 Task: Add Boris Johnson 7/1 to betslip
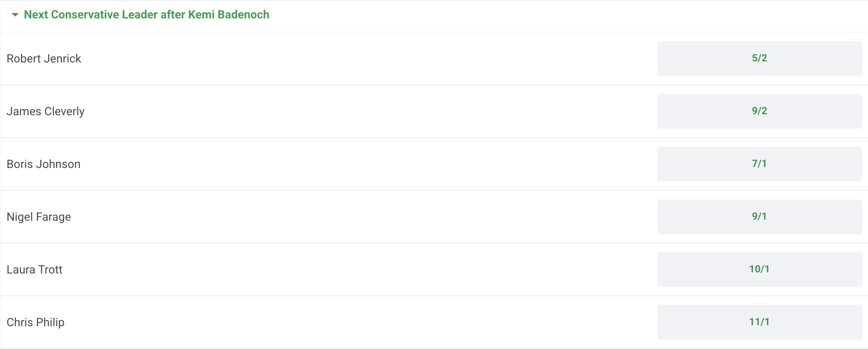[x=759, y=164]
